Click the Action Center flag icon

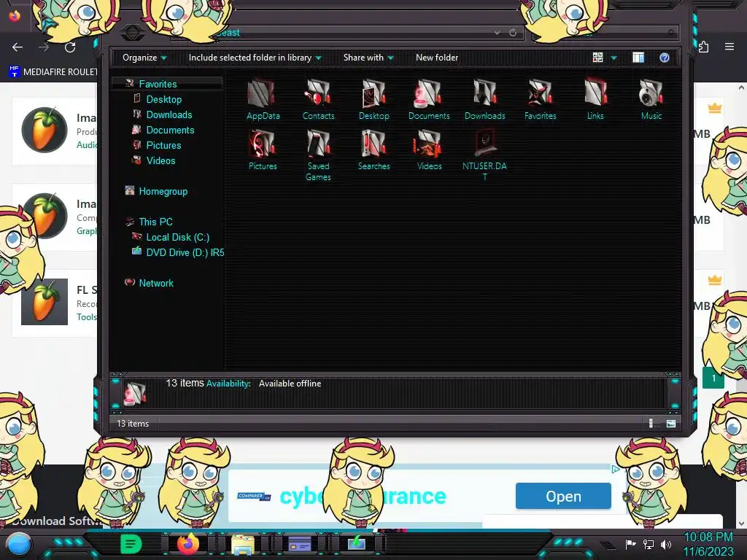click(631, 544)
